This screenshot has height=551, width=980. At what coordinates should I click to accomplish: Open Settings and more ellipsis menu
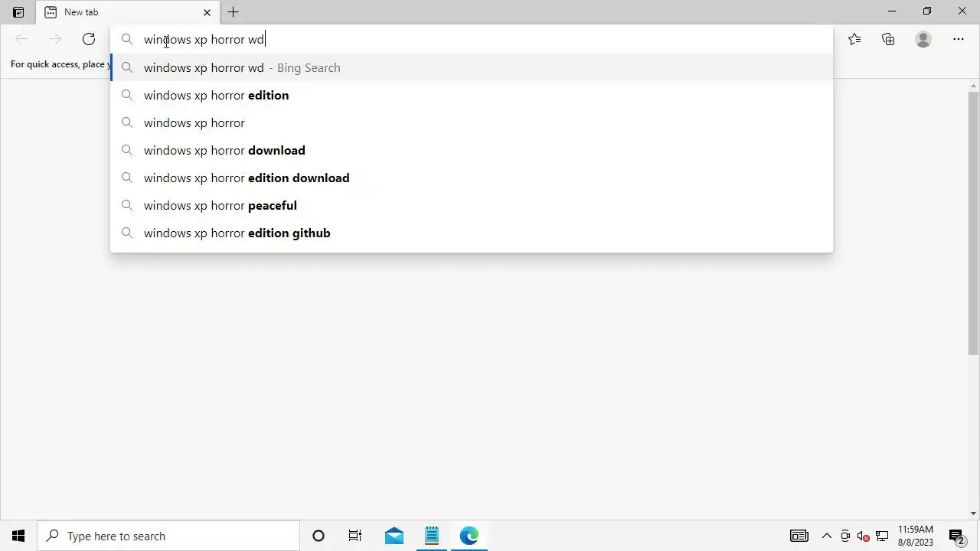coord(959,39)
